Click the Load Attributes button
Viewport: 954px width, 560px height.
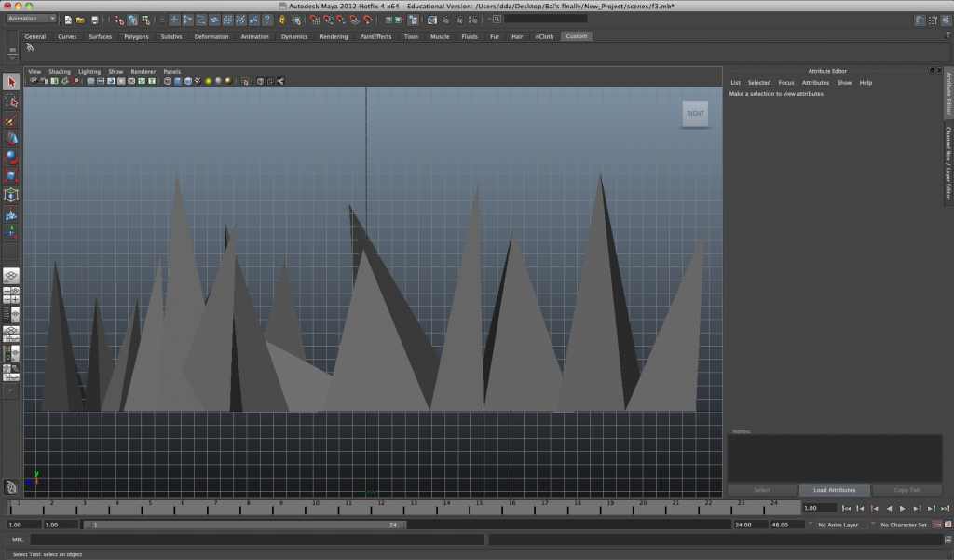coord(834,490)
